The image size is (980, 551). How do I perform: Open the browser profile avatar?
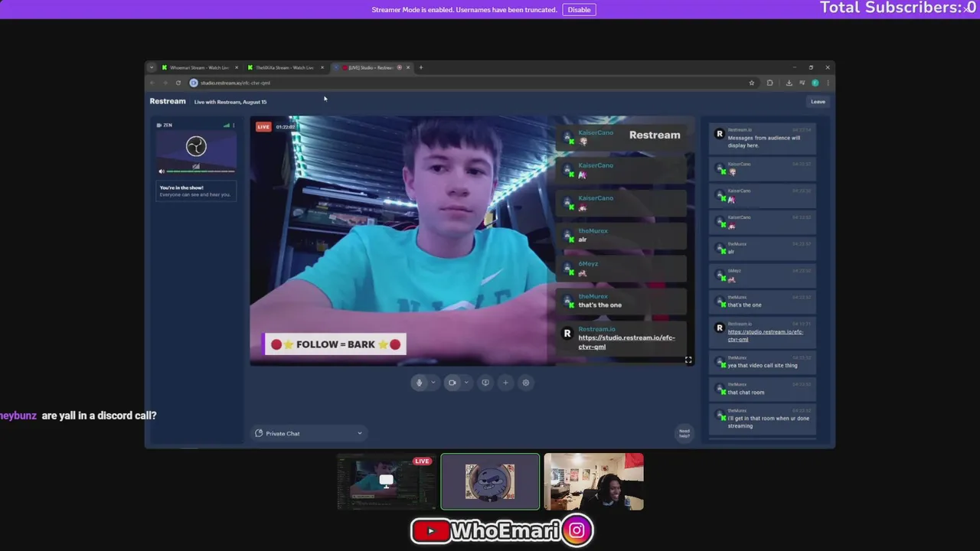[x=815, y=83]
